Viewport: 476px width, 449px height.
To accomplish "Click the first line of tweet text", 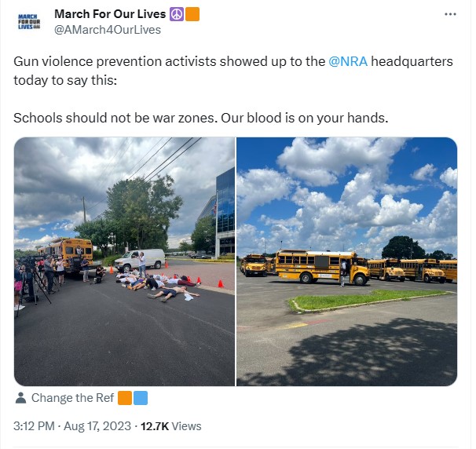I will (233, 61).
